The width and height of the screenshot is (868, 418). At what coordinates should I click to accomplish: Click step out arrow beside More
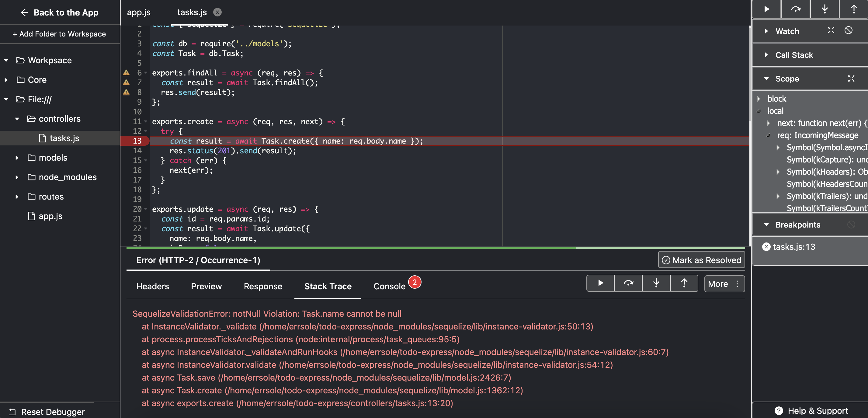[684, 283]
